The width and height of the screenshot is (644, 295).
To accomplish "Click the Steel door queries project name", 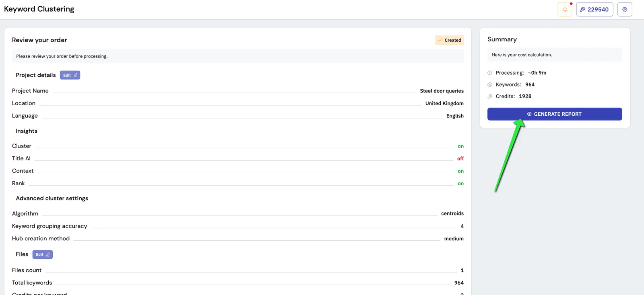I will point(442,91).
